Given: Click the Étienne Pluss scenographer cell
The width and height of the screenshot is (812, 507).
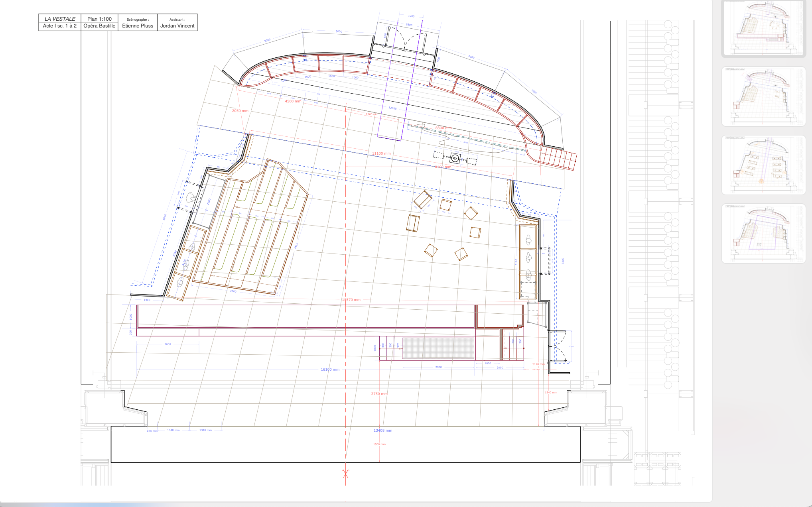Looking at the screenshot, I should (138, 26).
